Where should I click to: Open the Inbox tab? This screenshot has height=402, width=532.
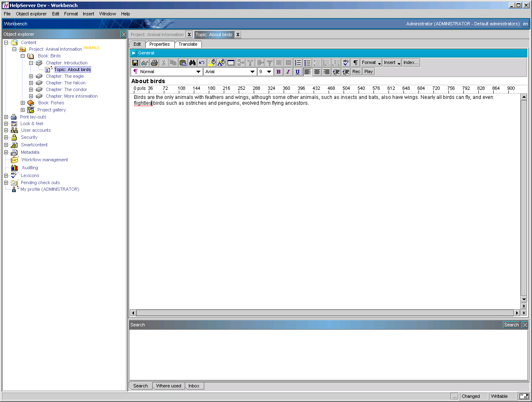tap(194, 386)
